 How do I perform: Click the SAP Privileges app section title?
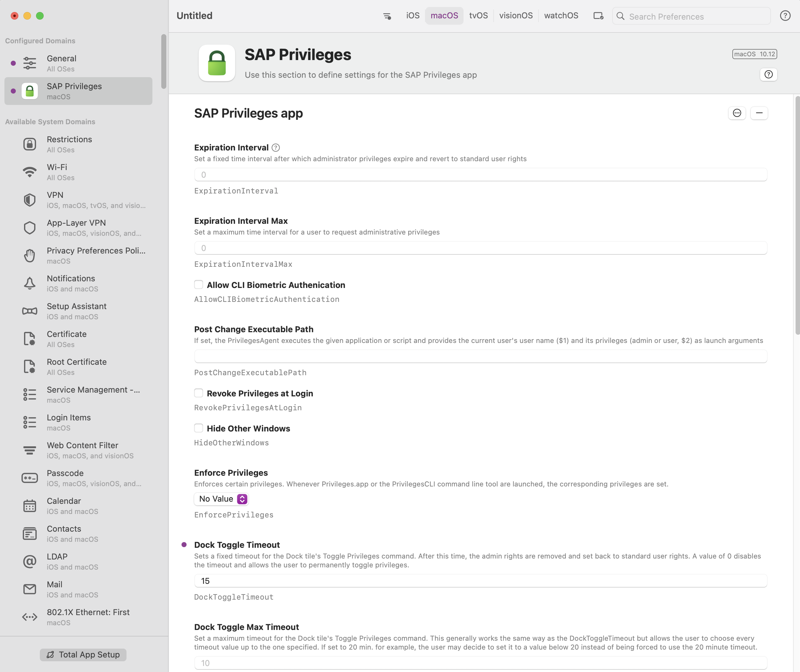pos(249,113)
